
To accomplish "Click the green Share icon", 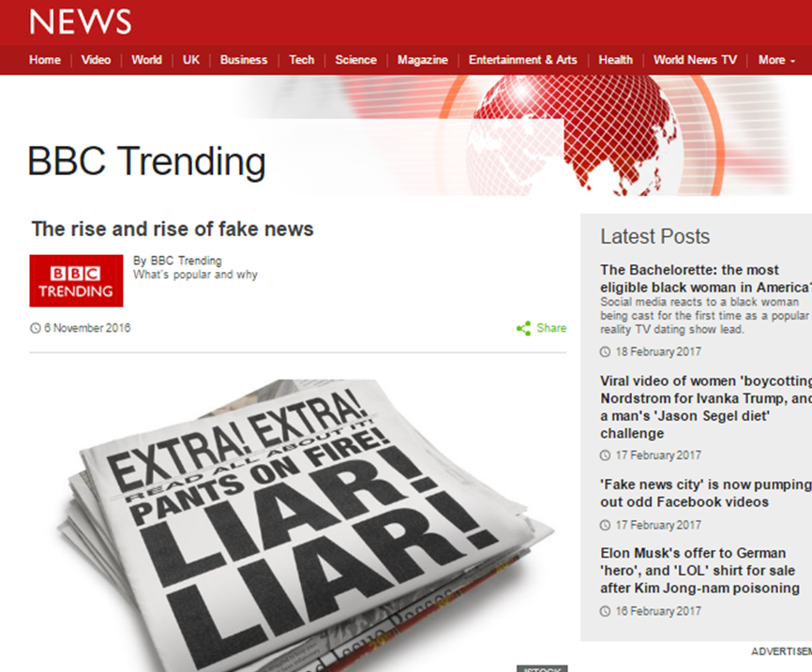I will (x=523, y=328).
